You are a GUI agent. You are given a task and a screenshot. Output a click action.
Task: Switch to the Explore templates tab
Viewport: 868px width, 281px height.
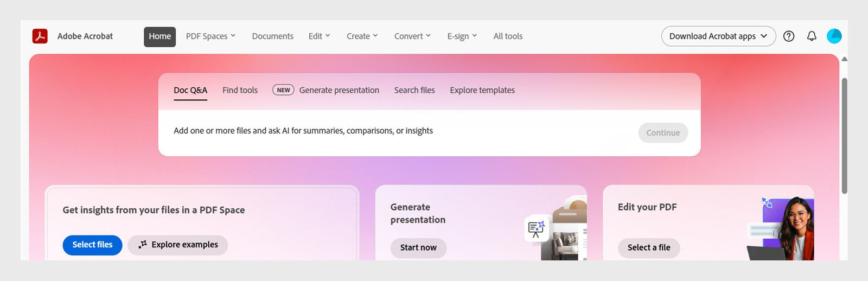[482, 91]
